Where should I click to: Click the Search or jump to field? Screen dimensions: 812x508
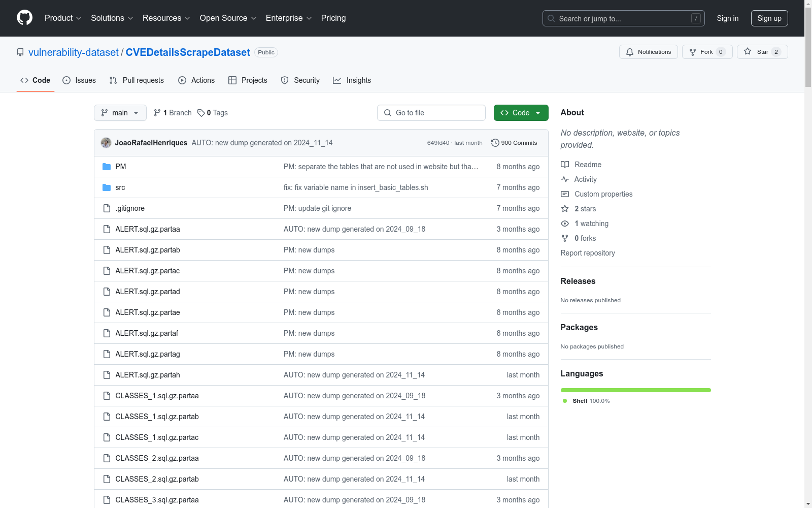click(x=624, y=18)
